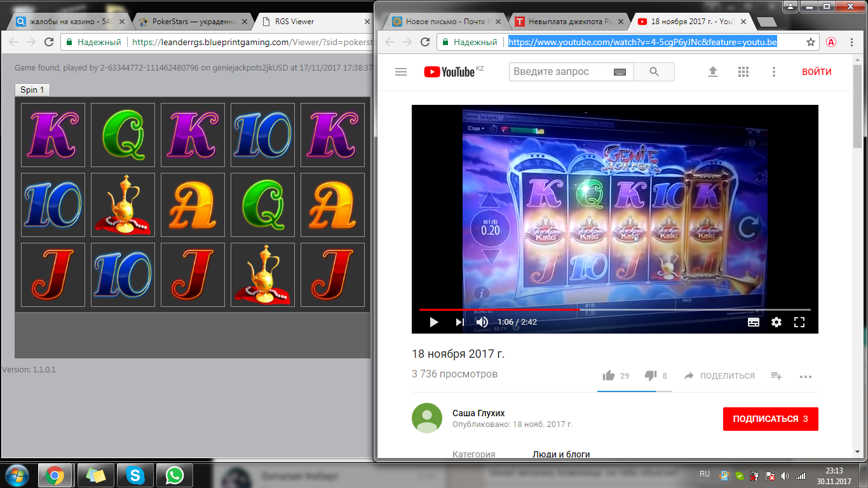Viewport: 868px width, 488px height.
Task: Open the add to playlist menu
Action: pyautogui.click(x=776, y=376)
